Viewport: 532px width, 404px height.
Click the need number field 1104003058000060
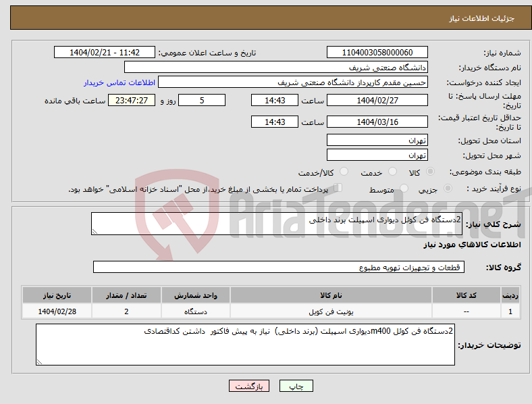click(377, 52)
